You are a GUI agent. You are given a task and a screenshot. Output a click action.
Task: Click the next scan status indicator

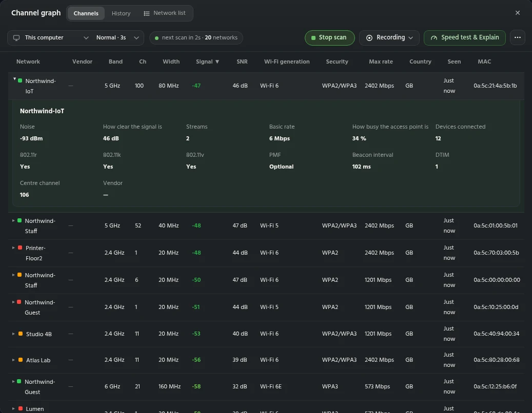point(196,37)
